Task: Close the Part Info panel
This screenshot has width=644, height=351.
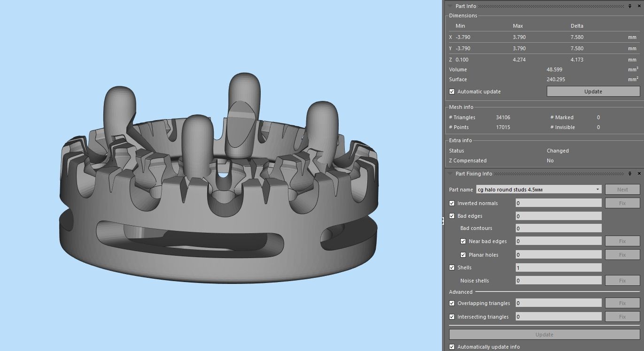Action: click(x=639, y=6)
